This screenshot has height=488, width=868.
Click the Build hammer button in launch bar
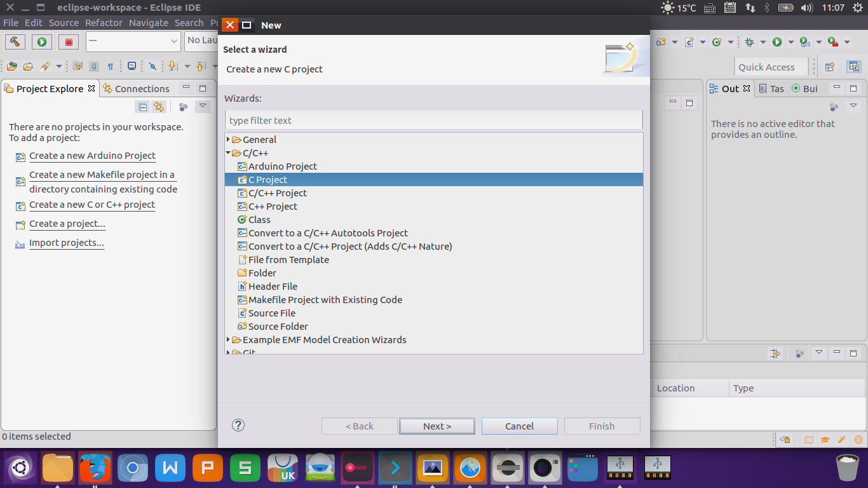[x=15, y=42]
